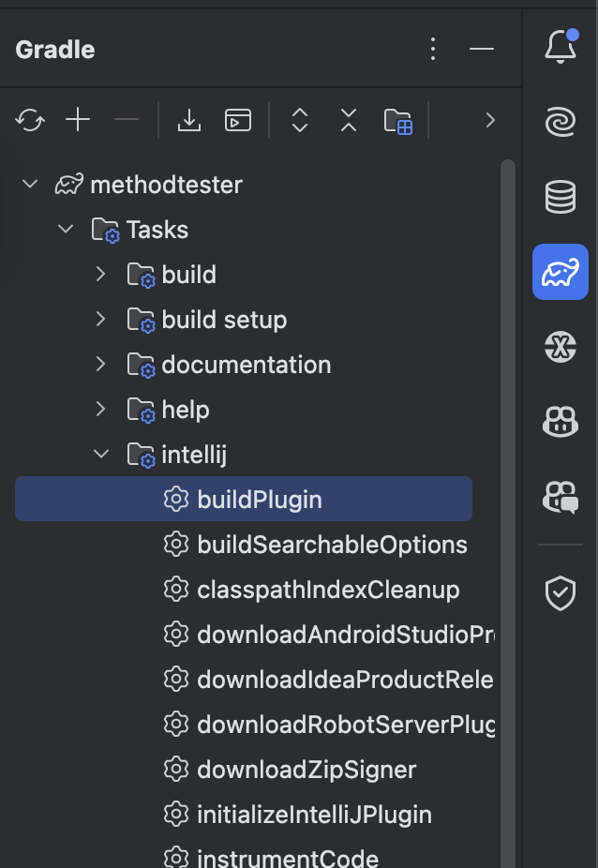Click the Download Sources icon
This screenshot has height=868, width=598.
coord(189,120)
